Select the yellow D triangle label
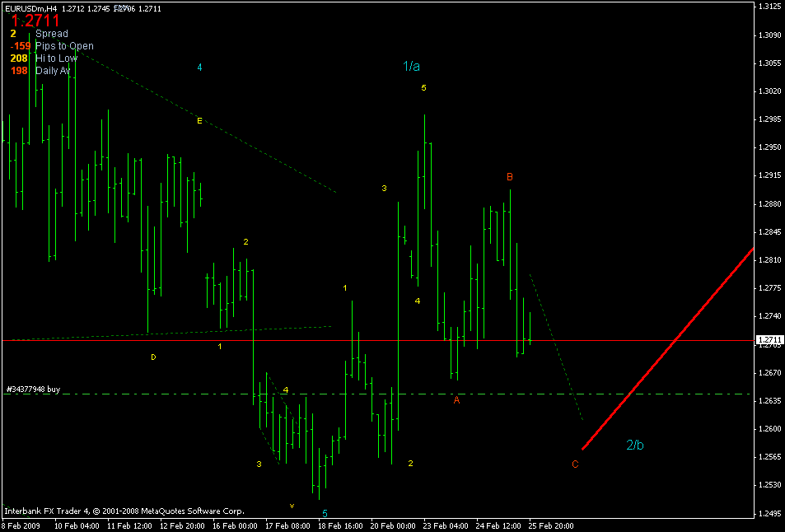The height and width of the screenshot is (532, 785). (x=152, y=357)
